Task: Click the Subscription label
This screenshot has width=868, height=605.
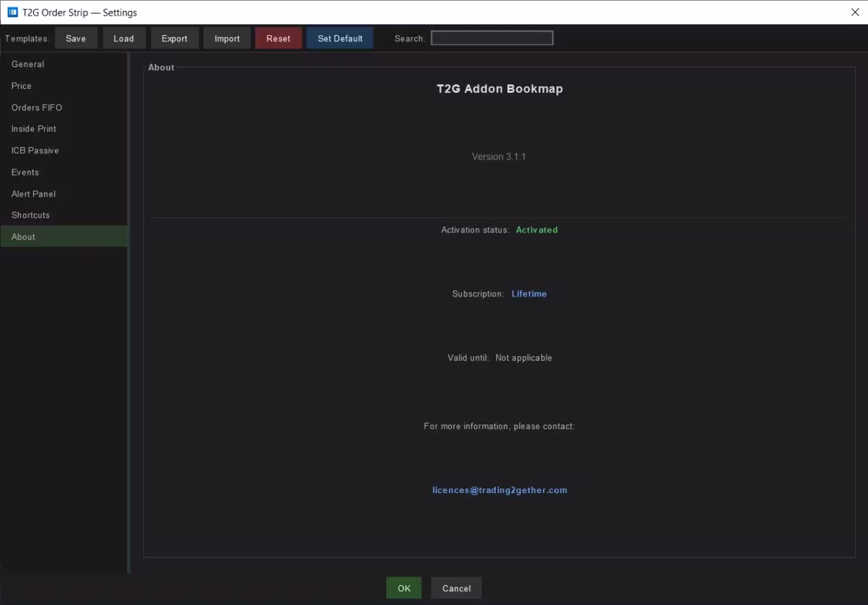Action: click(478, 294)
